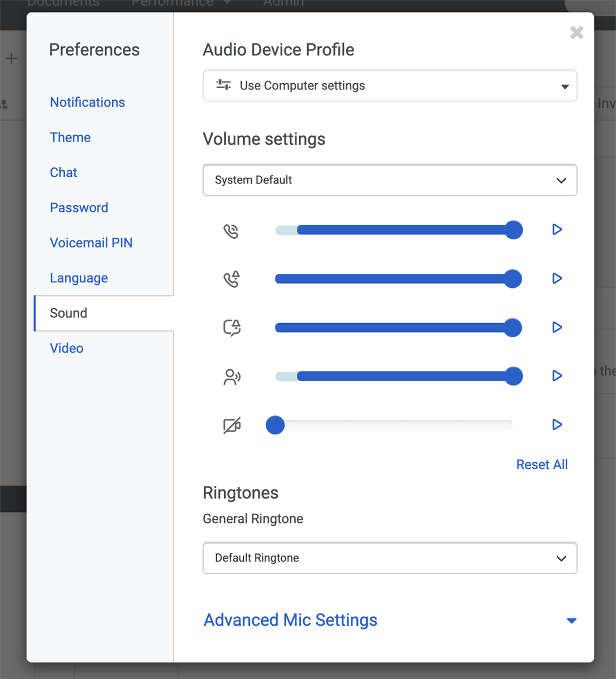Click the chat notification volume slider handle
Screen dimensions: 616x679
[x=512, y=328]
